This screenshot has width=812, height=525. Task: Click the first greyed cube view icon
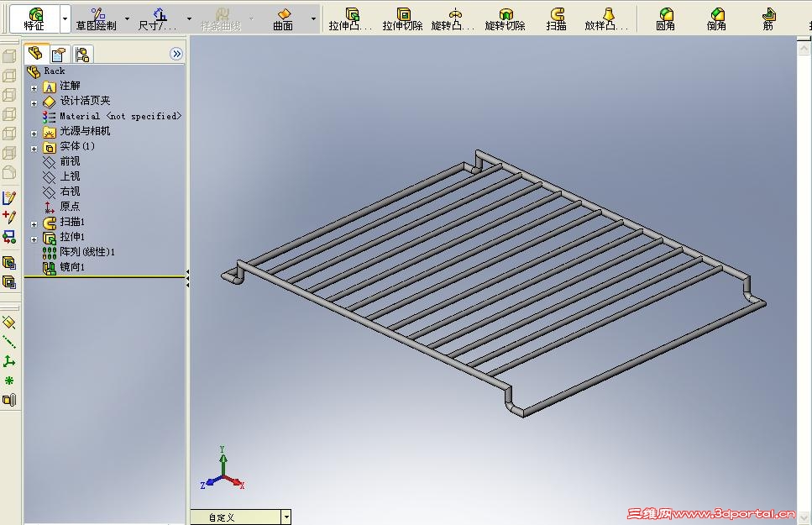pyautogui.click(x=9, y=56)
